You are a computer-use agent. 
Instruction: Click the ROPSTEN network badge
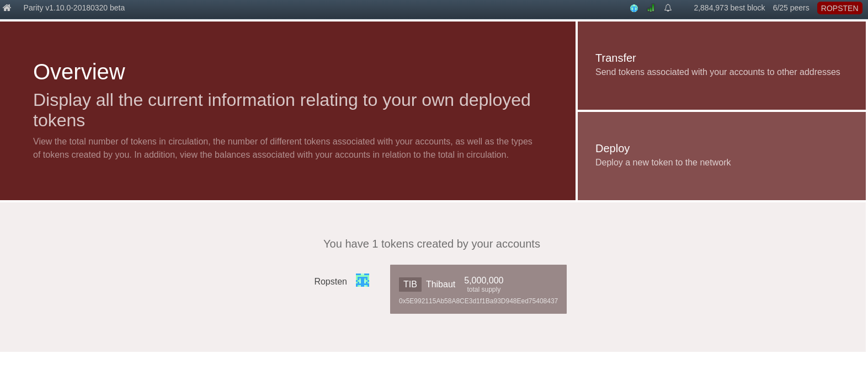pyautogui.click(x=839, y=8)
